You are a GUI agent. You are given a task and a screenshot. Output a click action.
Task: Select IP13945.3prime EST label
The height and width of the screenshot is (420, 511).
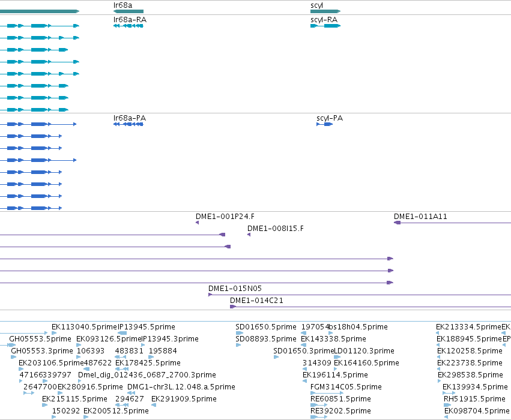point(170,338)
